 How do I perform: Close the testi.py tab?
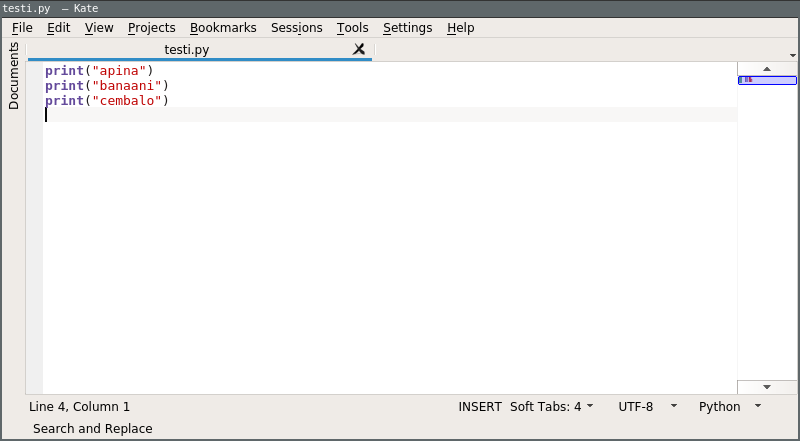tap(359, 49)
